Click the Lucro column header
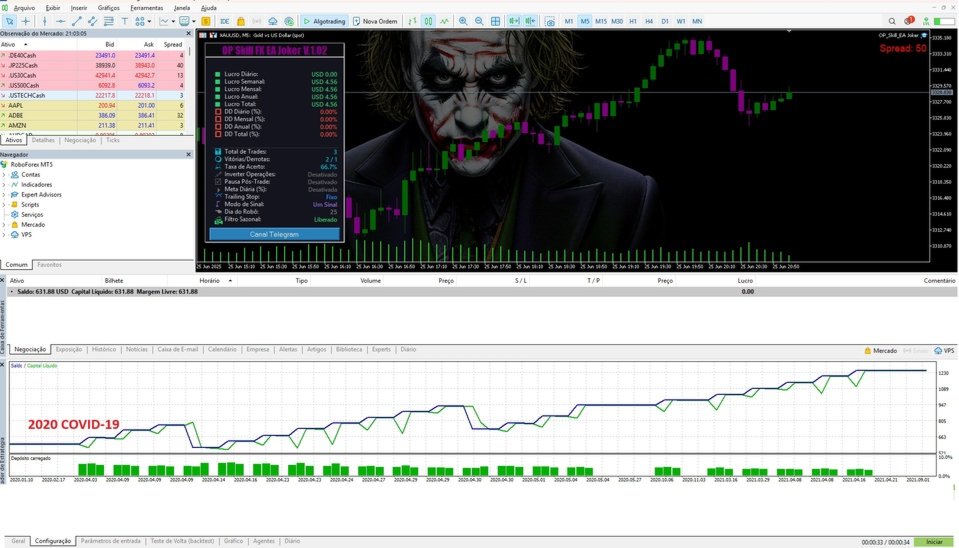The height and width of the screenshot is (548, 959). 745,281
